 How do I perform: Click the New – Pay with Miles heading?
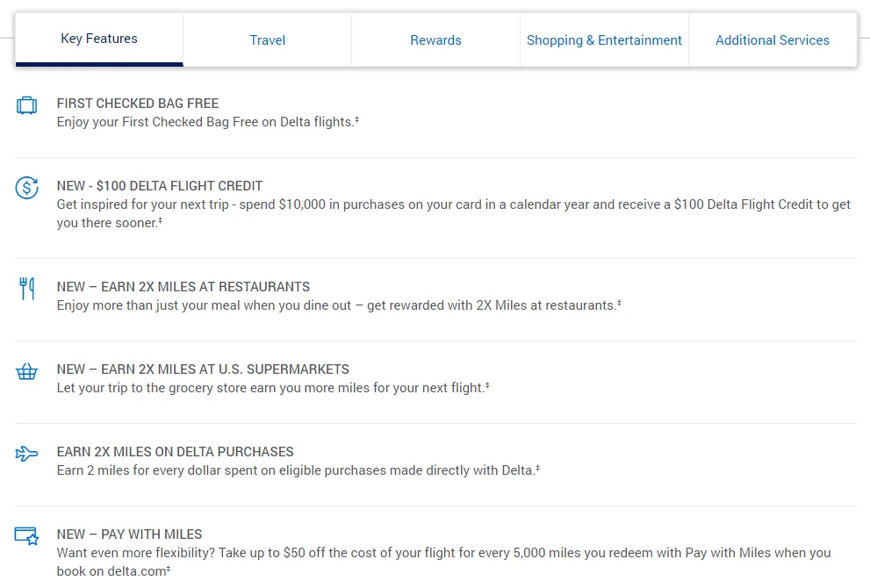pos(129,534)
